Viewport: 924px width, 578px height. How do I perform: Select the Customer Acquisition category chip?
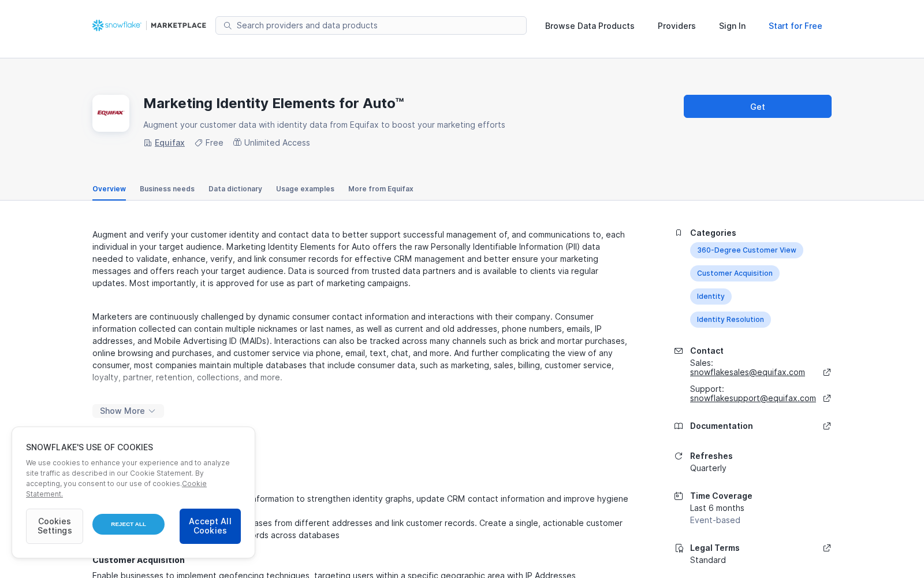click(735, 273)
